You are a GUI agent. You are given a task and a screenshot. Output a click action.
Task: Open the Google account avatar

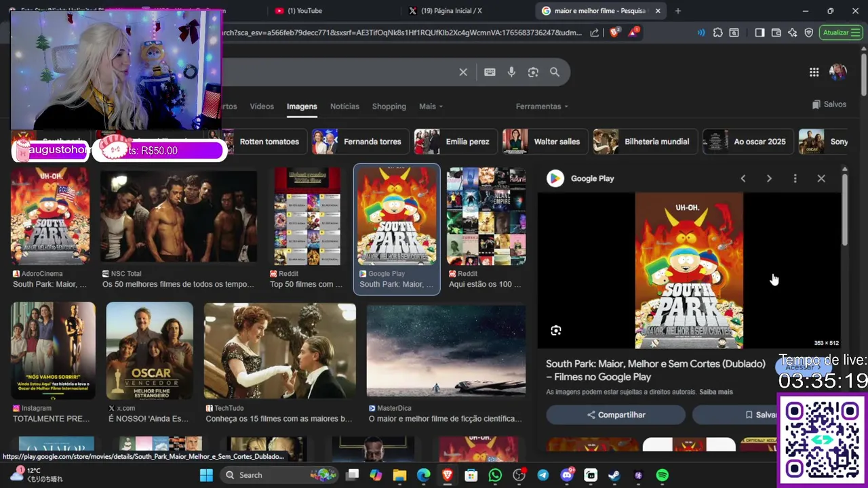coord(838,73)
